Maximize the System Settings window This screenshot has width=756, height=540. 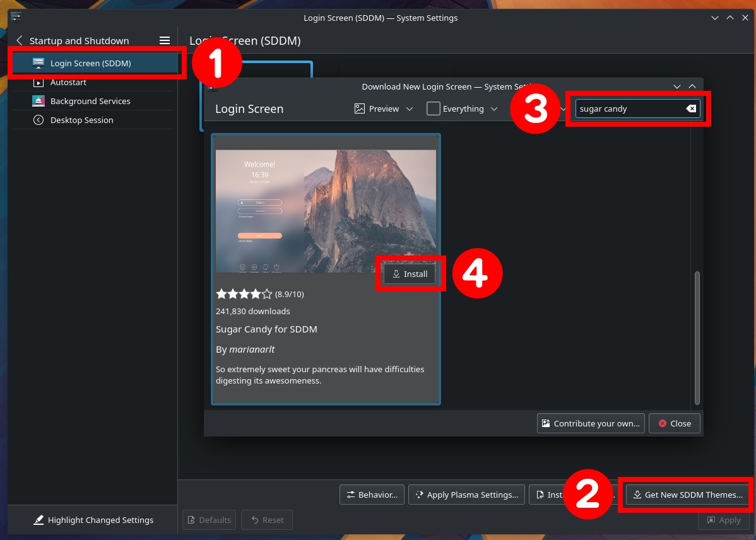730,18
